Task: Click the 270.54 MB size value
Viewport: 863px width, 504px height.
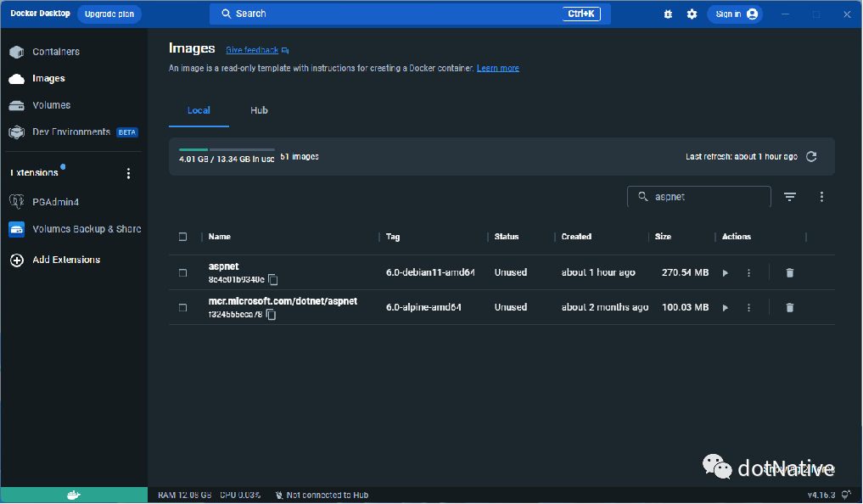Action: (686, 272)
